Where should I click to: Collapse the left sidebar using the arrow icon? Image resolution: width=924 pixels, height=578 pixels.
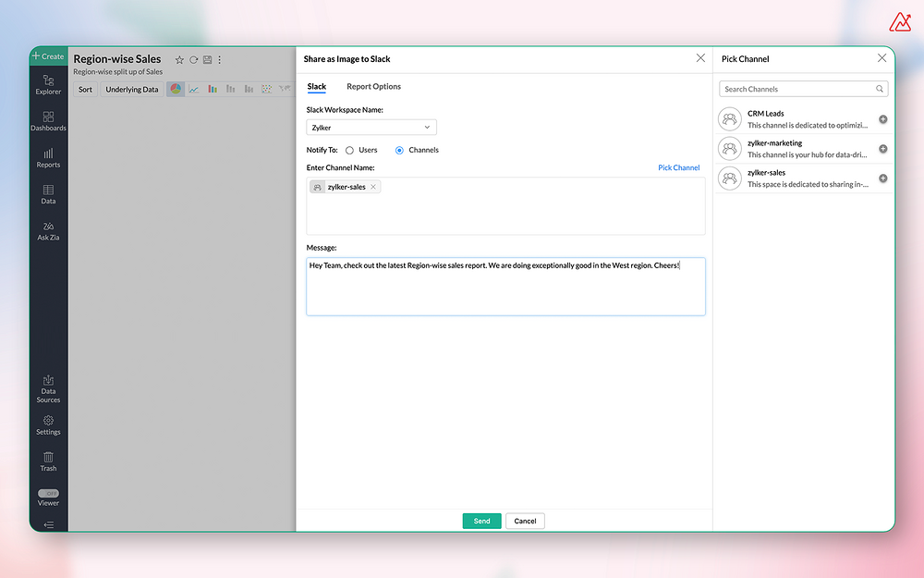[48, 524]
